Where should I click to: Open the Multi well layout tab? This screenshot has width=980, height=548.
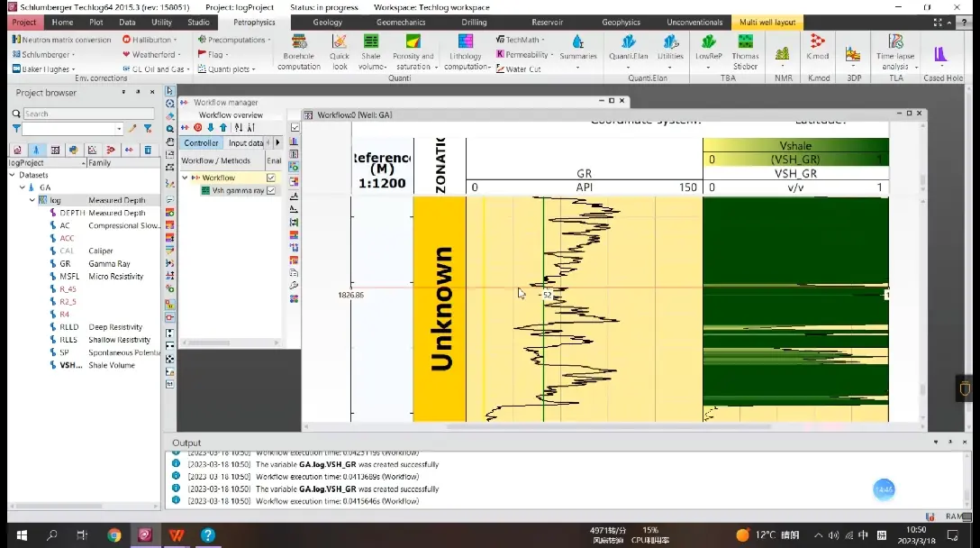point(767,23)
